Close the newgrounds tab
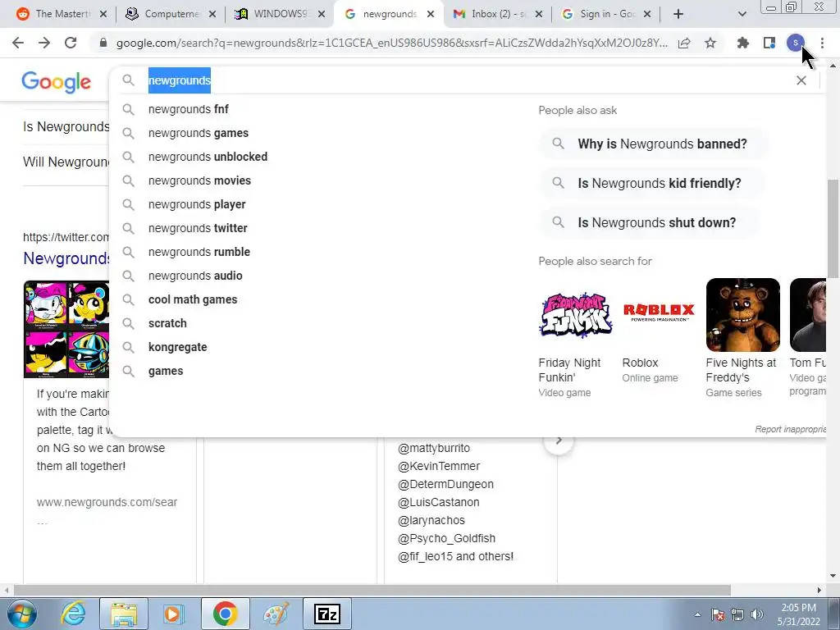Viewport: 840px width, 630px height. coord(430,14)
